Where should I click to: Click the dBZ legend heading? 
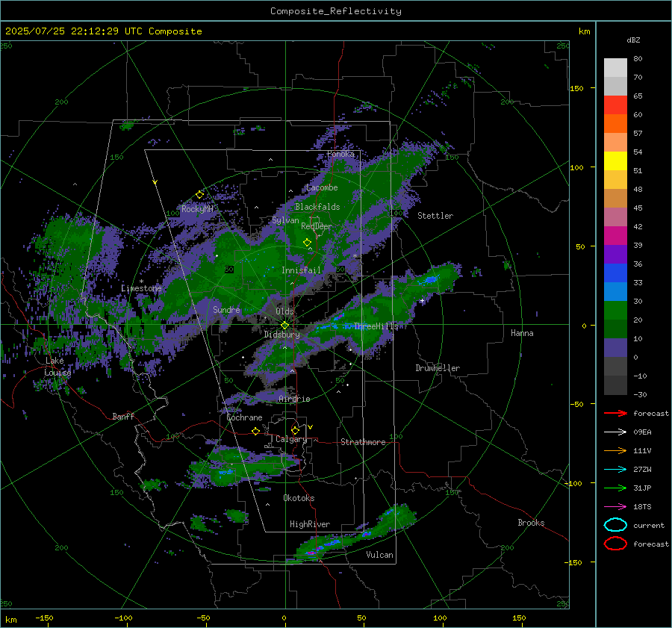pyautogui.click(x=633, y=40)
